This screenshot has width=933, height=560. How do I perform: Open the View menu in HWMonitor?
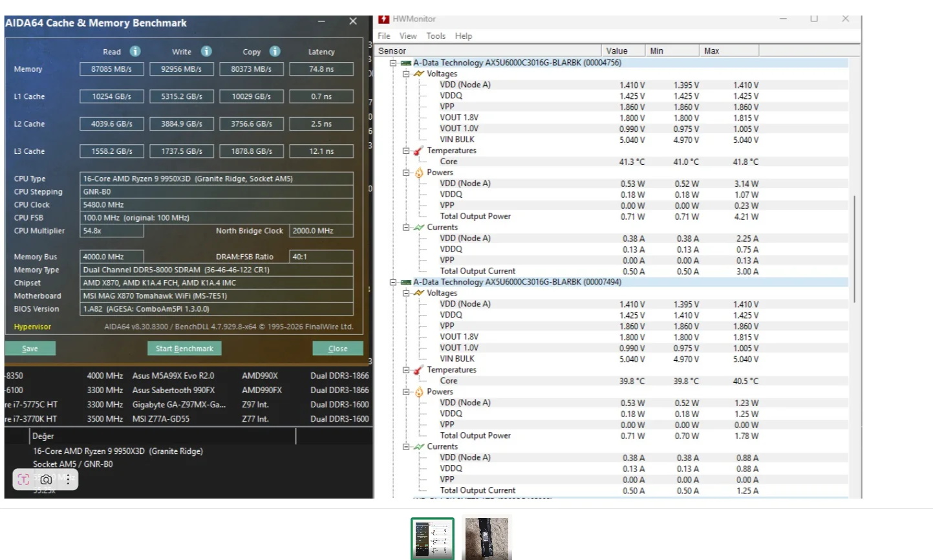point(408,36)
